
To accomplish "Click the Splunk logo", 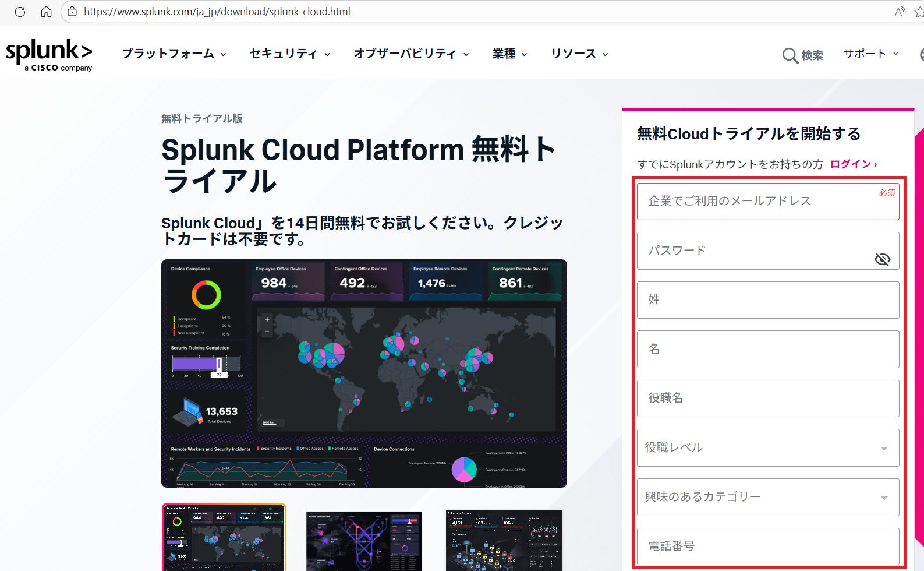I will [49, 55].
